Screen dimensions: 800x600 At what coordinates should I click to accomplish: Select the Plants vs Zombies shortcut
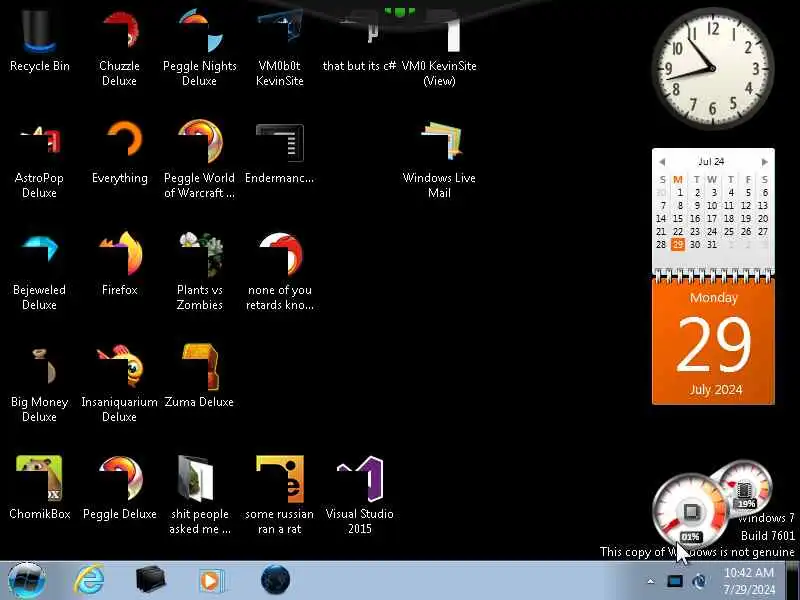[x=199, y=270]
